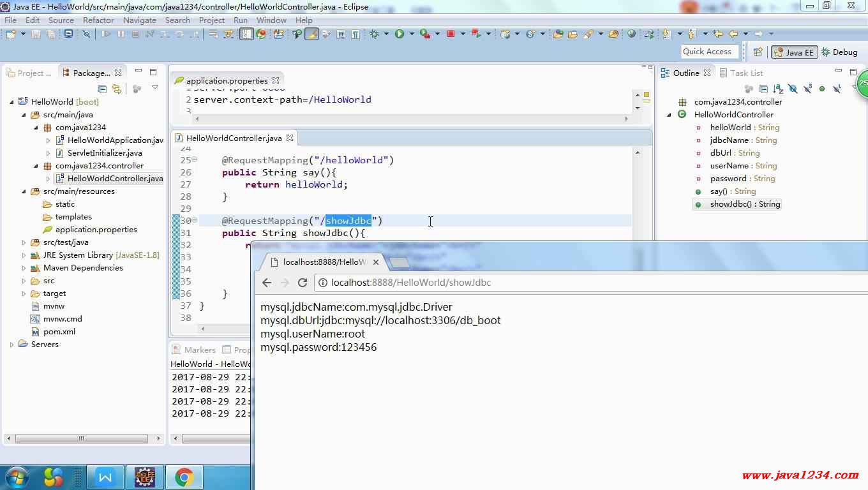Open Chrome from the taskbar
This screenshot has width=868, height=490.
pos(184,477)
